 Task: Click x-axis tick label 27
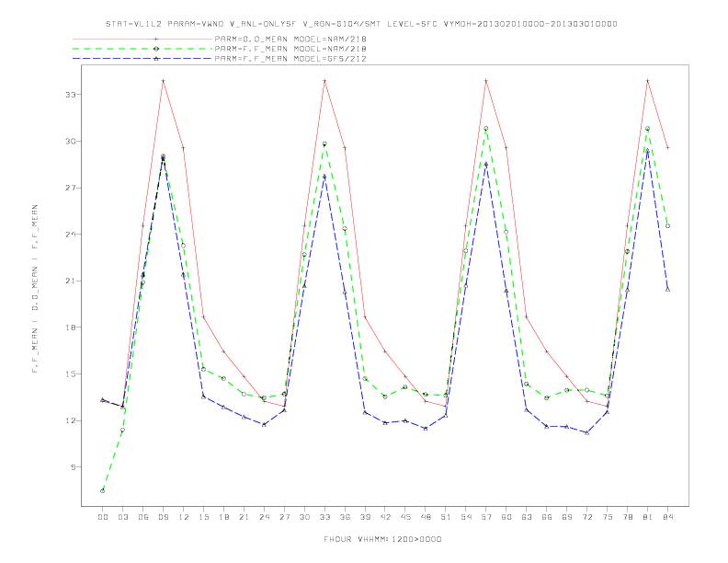(284, 517)
